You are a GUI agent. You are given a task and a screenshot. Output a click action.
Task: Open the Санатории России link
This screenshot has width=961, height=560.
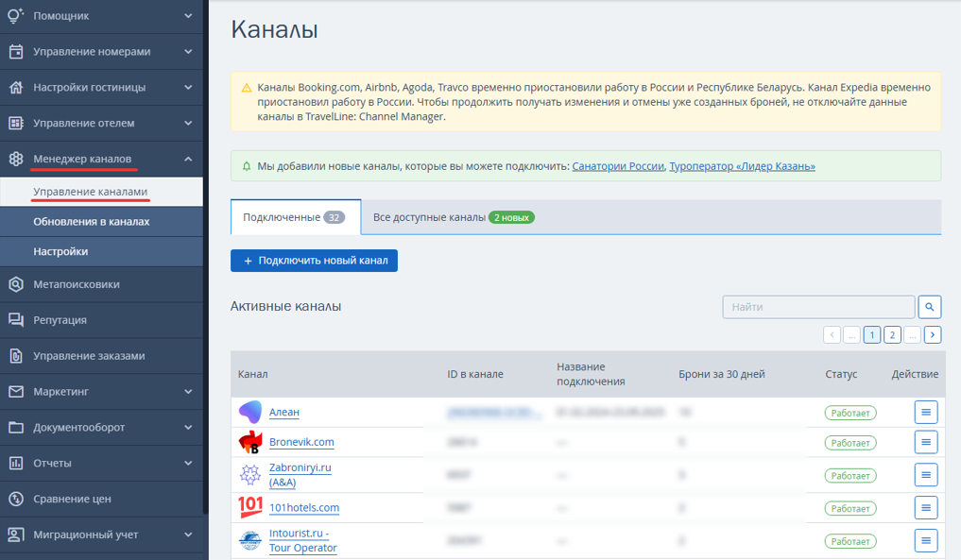coord(618,166)
